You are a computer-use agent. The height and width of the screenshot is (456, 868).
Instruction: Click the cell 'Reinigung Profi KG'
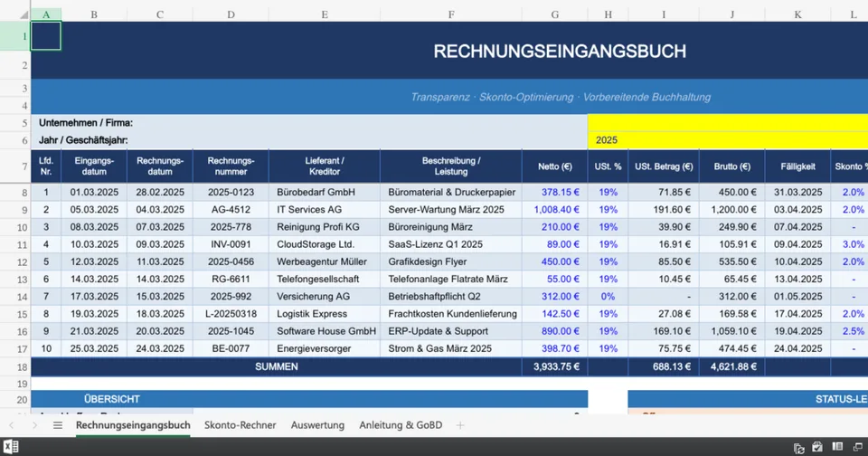[x=325, y=226]
